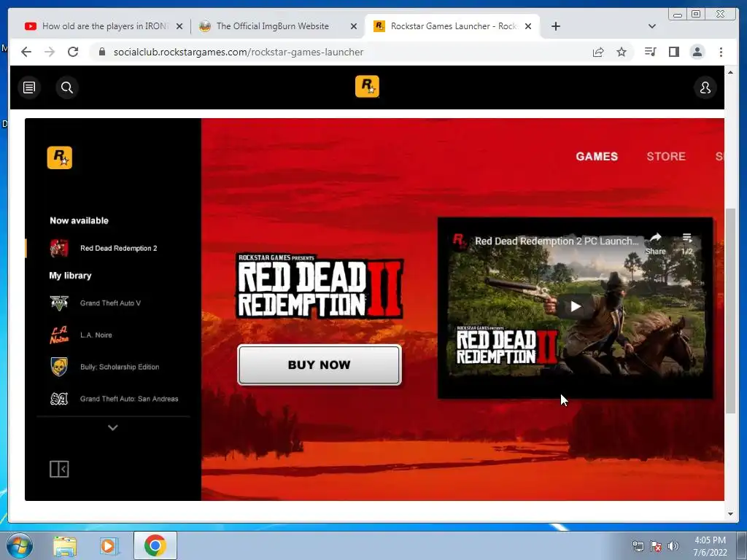Screen dimensions: 747x560
Task: Click the Share arrow on the video
Action: 656,238
